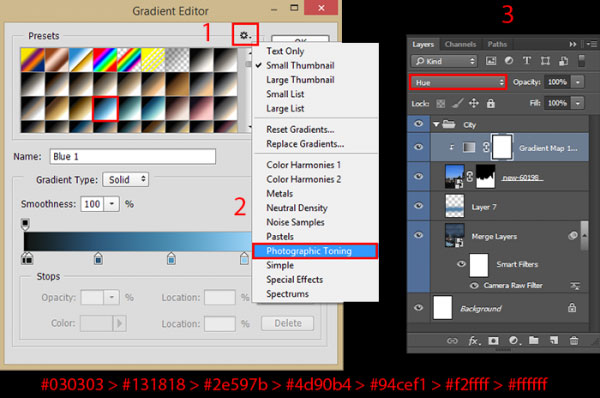Screen dimensions: 600x398
Task: Collapse the City group triangle
Action: pos(436,124)
